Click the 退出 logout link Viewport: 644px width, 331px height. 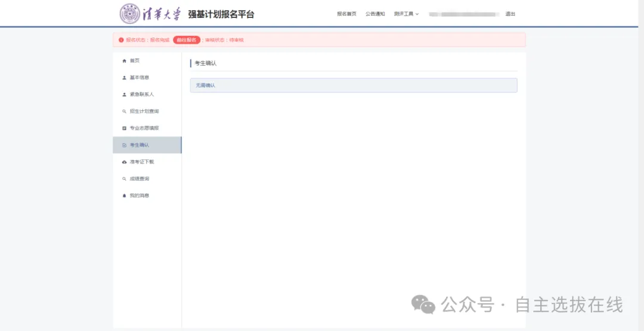(510, 14)
